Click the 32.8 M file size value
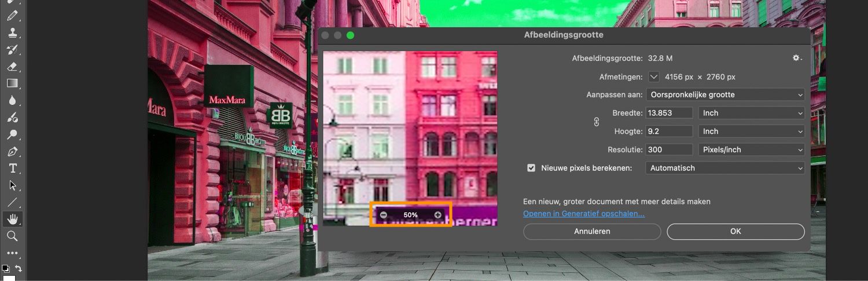 (660, 59)
